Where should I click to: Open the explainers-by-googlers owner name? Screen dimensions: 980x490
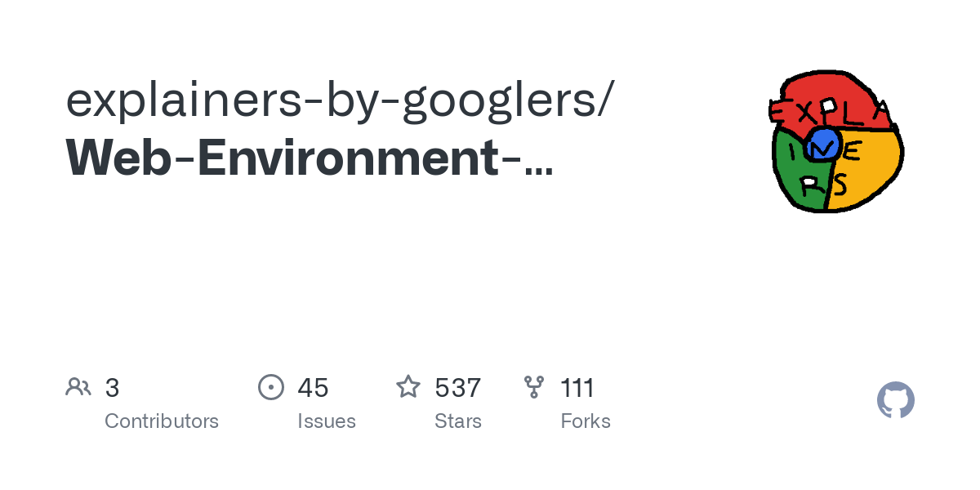point(336,99)
